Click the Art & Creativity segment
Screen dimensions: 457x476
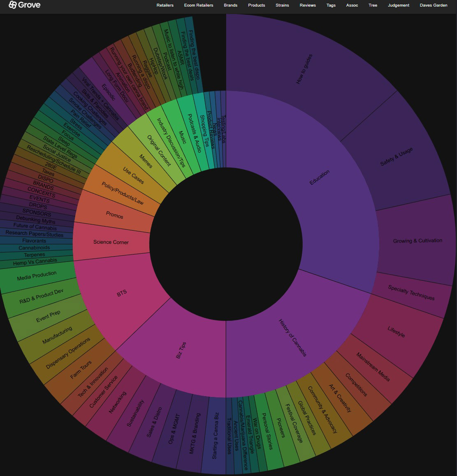pos(340,398)
